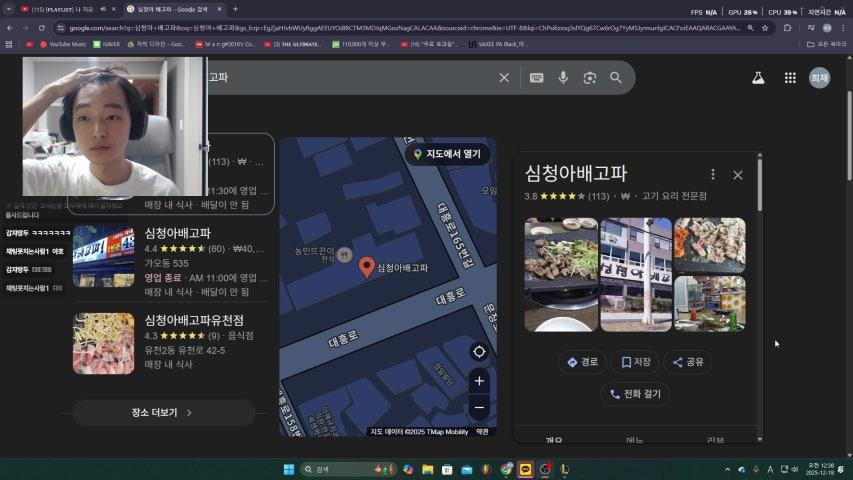Center map on my location
The image size is (853, 480).
click(479, 352)
